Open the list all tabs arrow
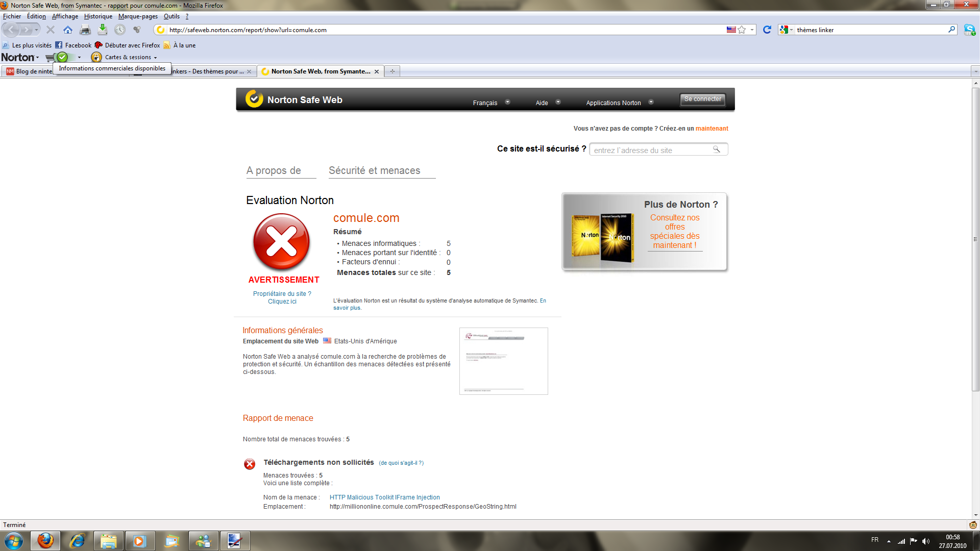This screenshot has height=551, width=980. click(975, 71)
